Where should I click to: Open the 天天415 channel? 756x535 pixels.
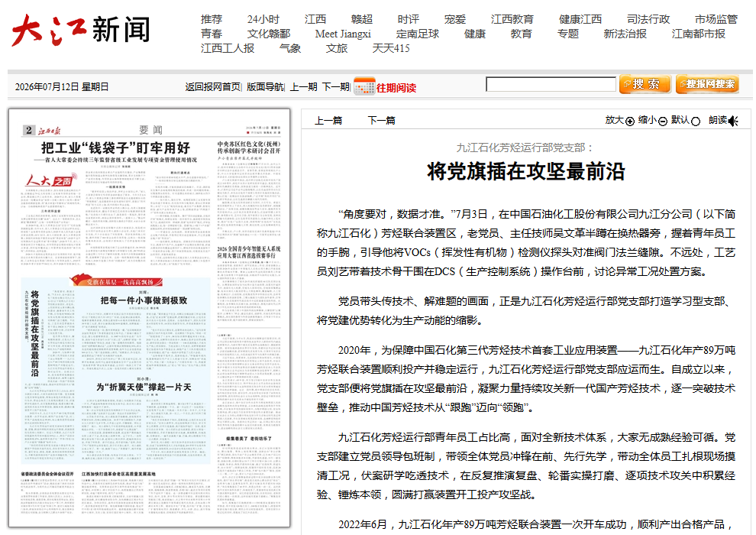click(391, 48)
